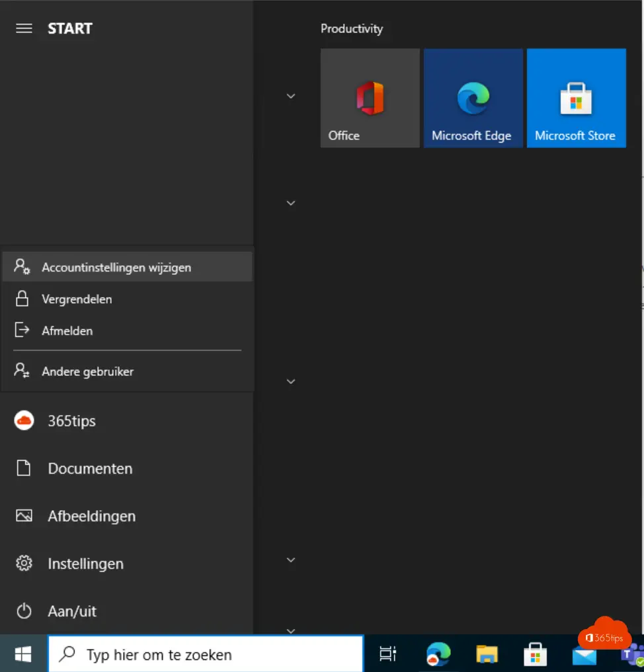Open File Explorer on the taskbar
The height and width of the screenshot is (672, 644).
(487, 654)
